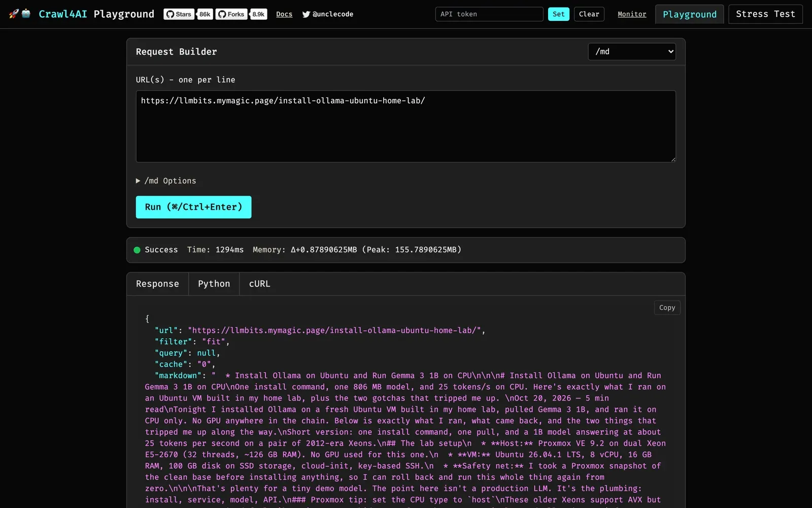Image resolution: width=812 pixels, height=508 pixels.
Task: Click the "cache": "0" response line
Action: click(x=185, y=364)
